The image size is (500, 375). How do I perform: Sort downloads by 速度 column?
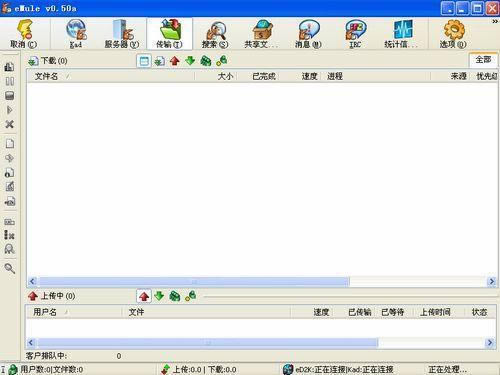(x=300, y=76)
